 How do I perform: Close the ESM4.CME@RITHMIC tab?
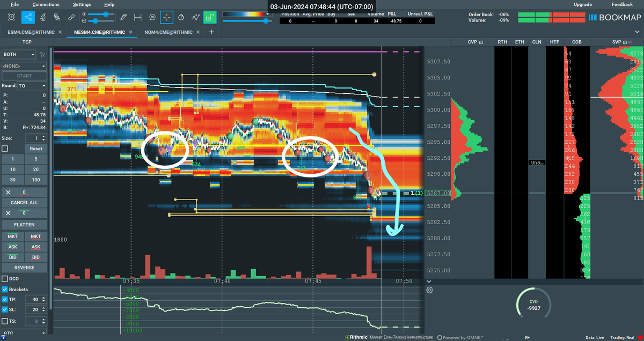click(60, 32)
